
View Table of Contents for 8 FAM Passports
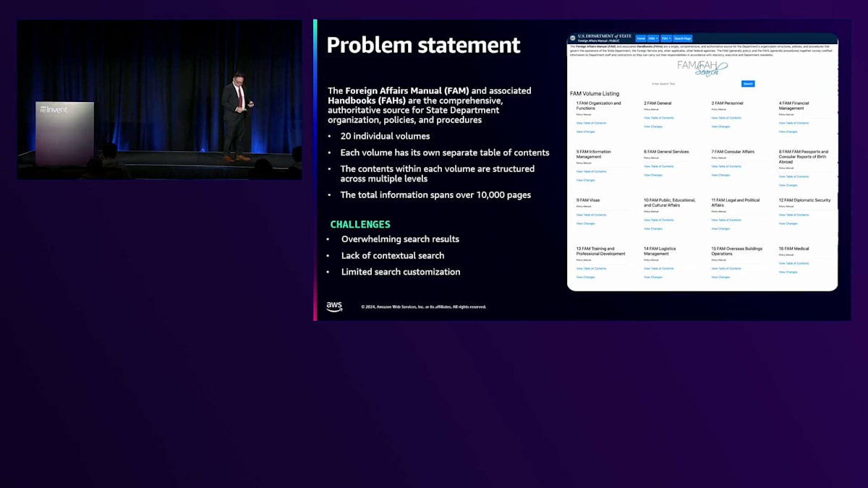pos(793,176)
